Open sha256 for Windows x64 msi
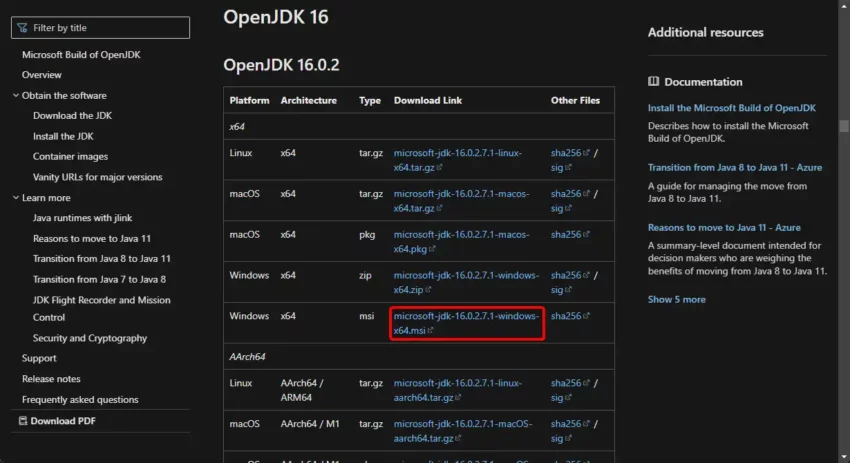 coord(570,316)
